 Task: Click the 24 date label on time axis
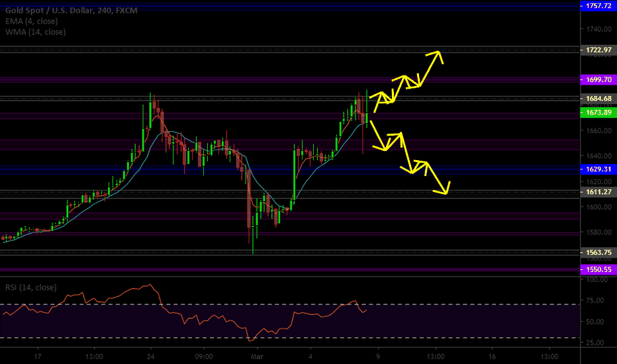coord(150,357)
